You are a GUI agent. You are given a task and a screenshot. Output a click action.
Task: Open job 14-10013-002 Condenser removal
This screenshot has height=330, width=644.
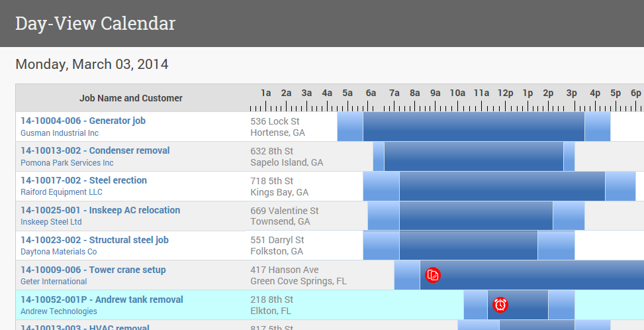95,150
